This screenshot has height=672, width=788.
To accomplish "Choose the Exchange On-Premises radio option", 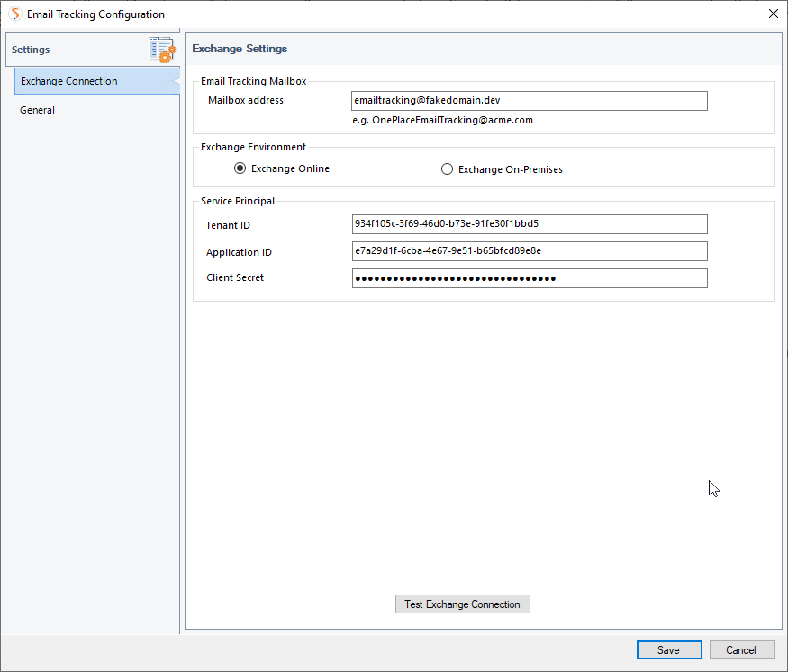I will (x=448, y=169).
